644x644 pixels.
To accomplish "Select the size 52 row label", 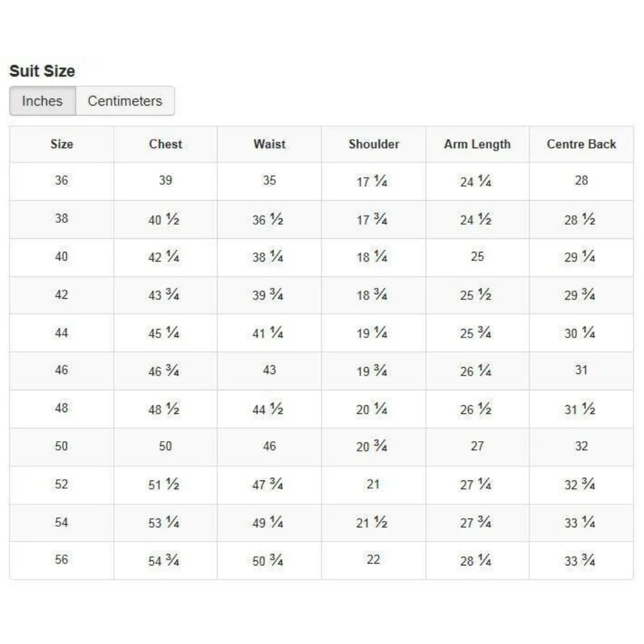I will point(61,484).
